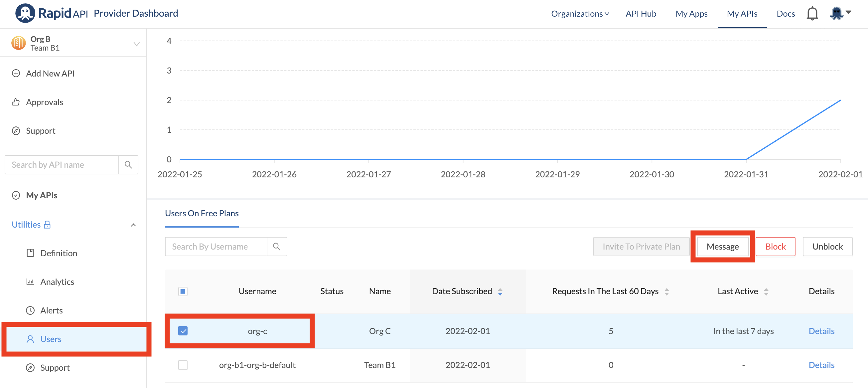
Task: Uncheck the org-c row checkbox
Action: [x=183, y=331]
